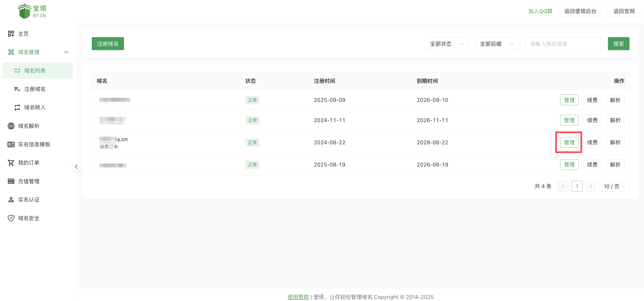Click the 域名安全 shield icon
The height and width of the screenshot is (301, 644).
click(11, 218)
